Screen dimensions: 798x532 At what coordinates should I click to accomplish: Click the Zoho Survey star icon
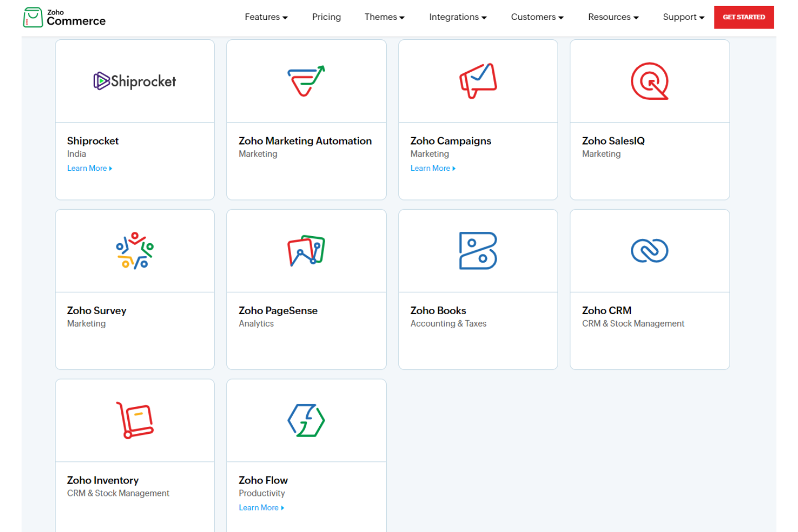(134, 251)
